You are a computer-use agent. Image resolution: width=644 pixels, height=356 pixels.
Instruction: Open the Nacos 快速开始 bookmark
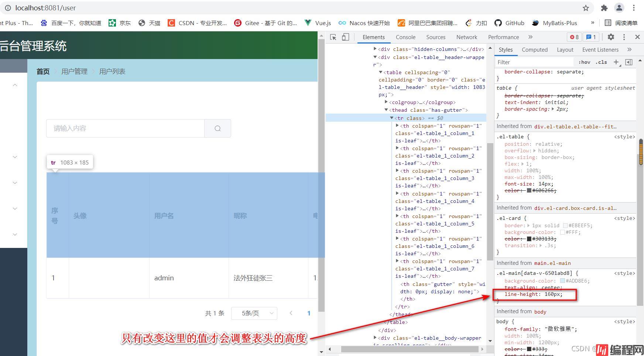pyautogui.click(x=364, y=23)
